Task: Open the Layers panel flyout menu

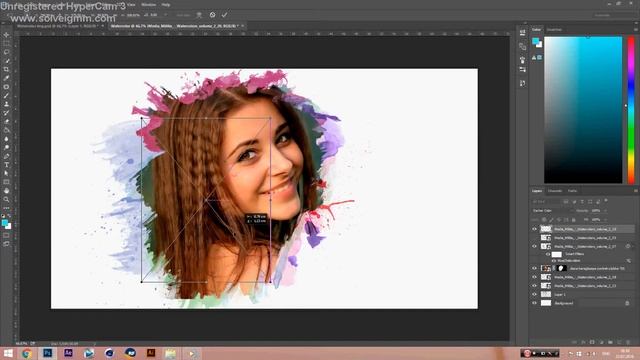Action: point(636,191)
